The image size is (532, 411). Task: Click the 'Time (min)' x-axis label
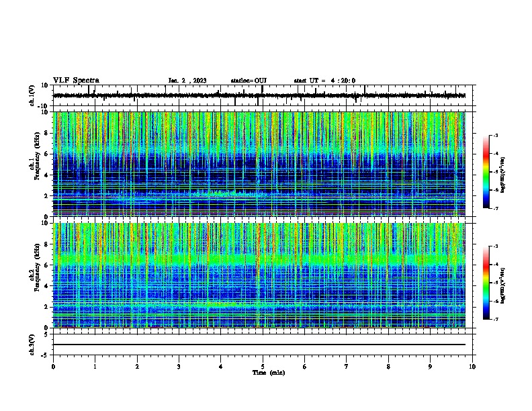(x=269, y=373)
